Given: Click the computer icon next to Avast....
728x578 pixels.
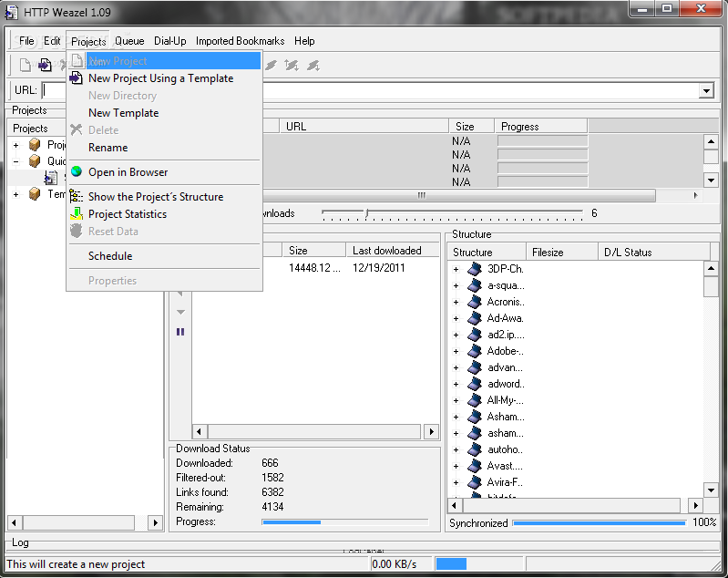Looking at the screenshot, I should click(x=475, y=466).
